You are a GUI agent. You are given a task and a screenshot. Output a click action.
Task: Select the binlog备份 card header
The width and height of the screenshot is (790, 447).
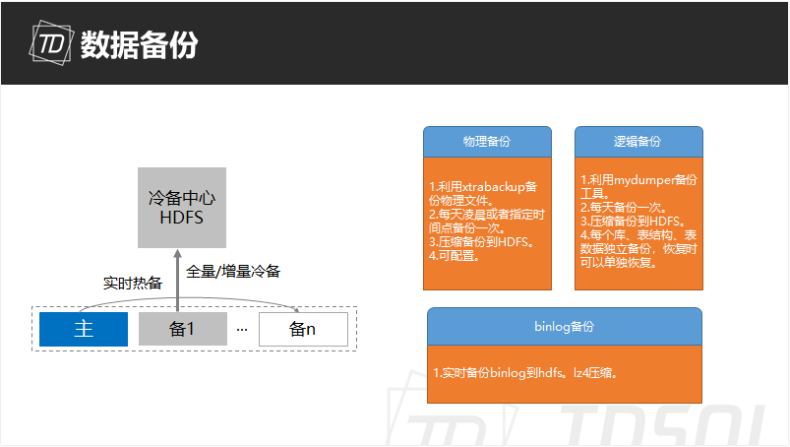point(564,327)
